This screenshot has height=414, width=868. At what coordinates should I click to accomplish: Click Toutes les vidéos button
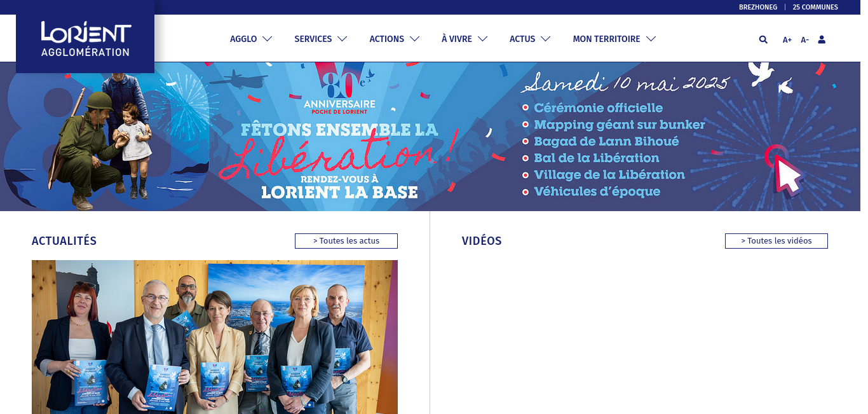776,241
